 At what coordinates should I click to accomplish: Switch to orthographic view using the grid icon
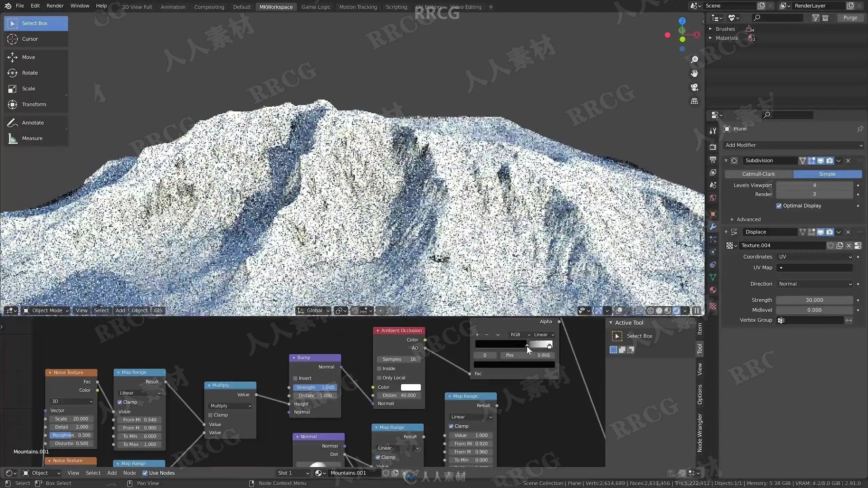click(694, 101)
